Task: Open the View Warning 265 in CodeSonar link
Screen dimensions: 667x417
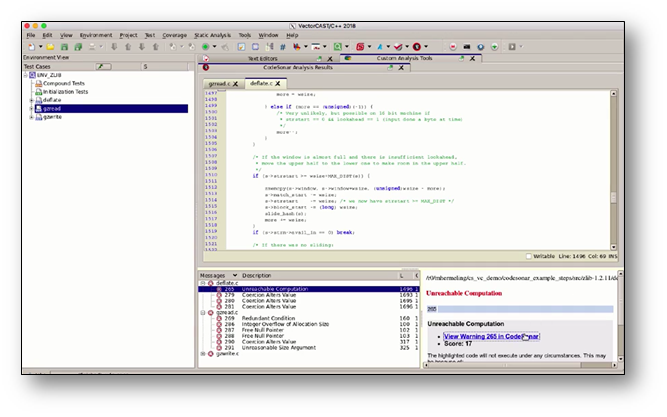Action: (x=491, y=336)
